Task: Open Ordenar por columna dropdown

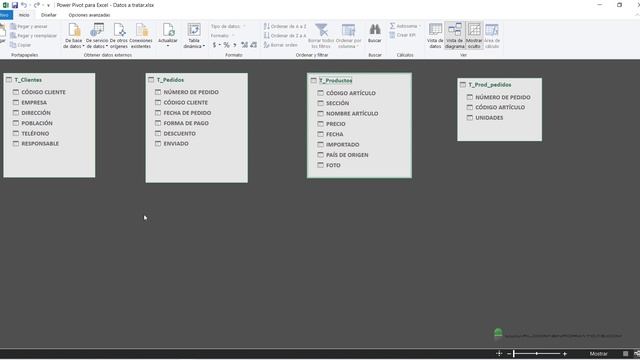Action: point(349,36)
